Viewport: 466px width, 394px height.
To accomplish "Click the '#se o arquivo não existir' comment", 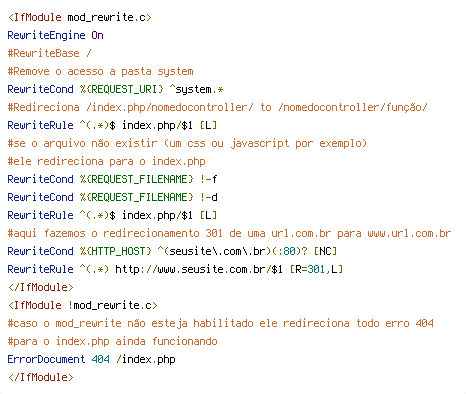I will click(187, 143).
